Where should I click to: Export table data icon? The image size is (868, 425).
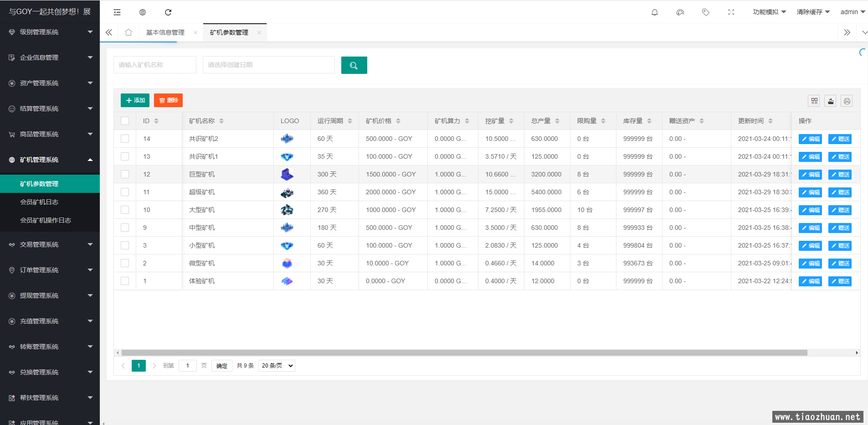pos(831,101)
